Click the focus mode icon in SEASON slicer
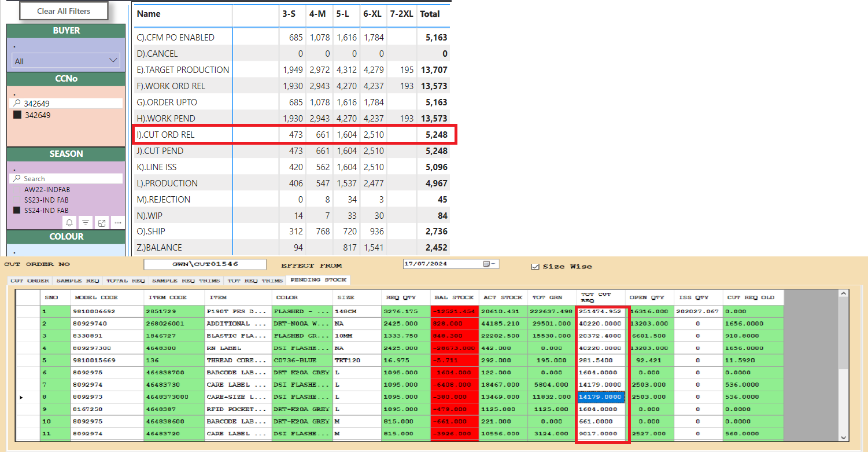 pyautogui.click(x=102, y=223)
